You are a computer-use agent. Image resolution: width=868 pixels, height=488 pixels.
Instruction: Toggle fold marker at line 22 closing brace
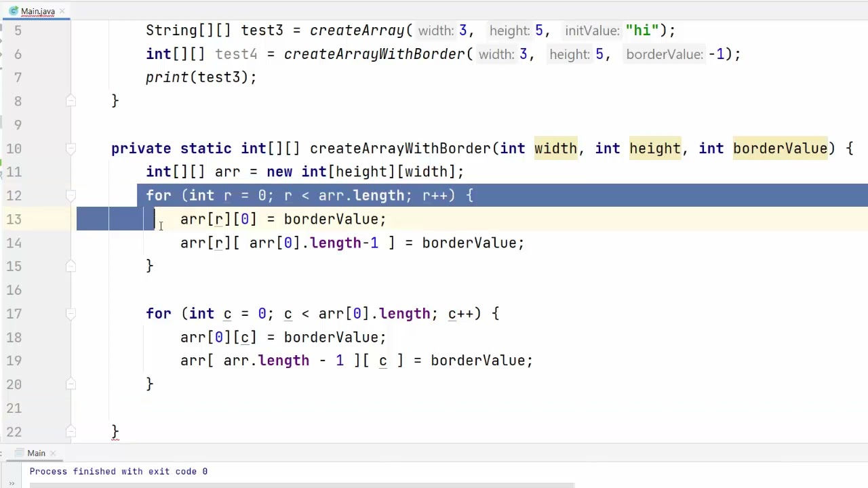tap(71, 432)
